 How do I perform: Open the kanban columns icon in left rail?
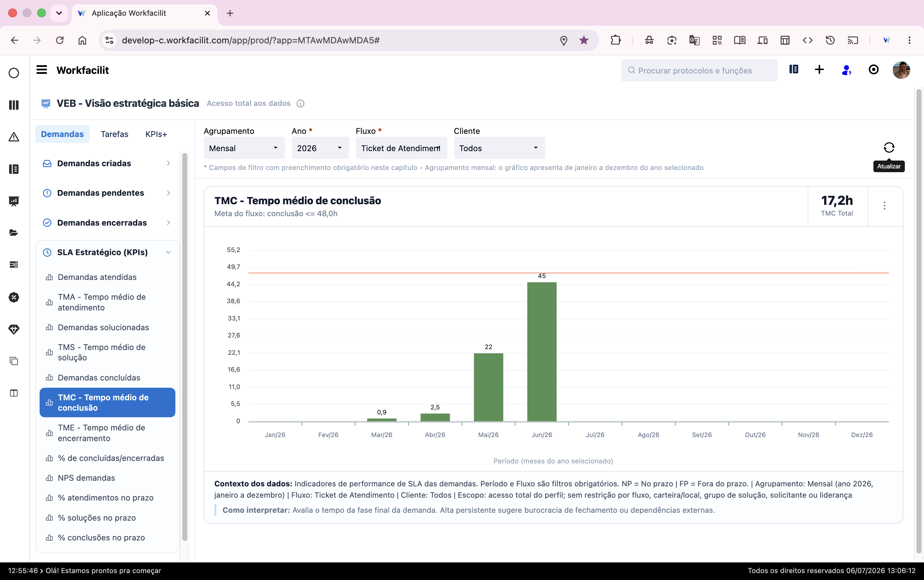click(14, 105)
